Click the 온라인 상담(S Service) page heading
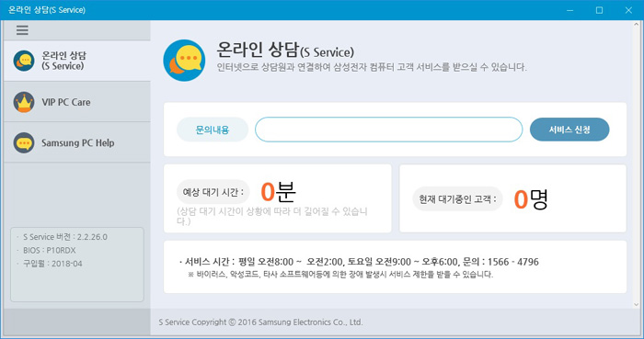Image resolution: width=644 pixels, height=339 pixels. (x=285, y=51)
